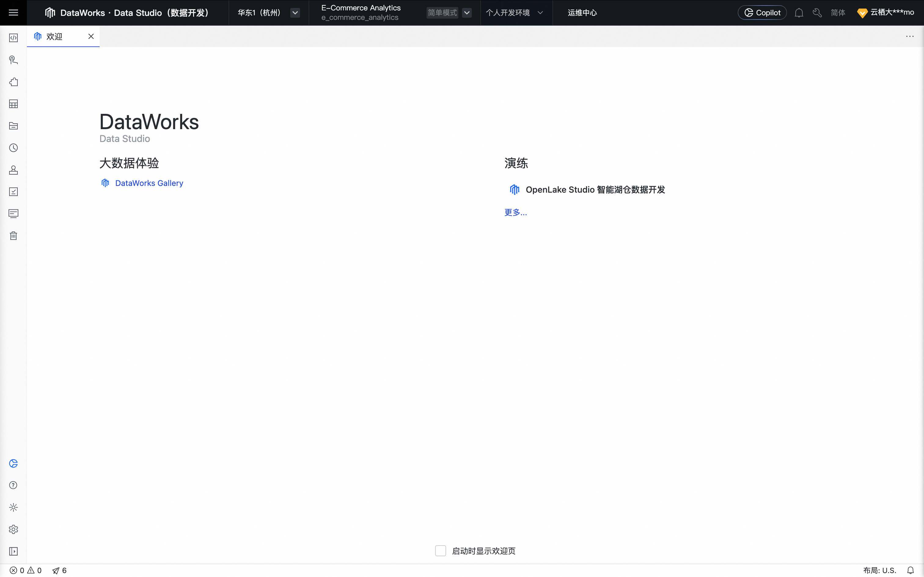Screen dimensions: 924x577
Task: Open Copilot icon in left sidebar
Action: coord(13,463)
